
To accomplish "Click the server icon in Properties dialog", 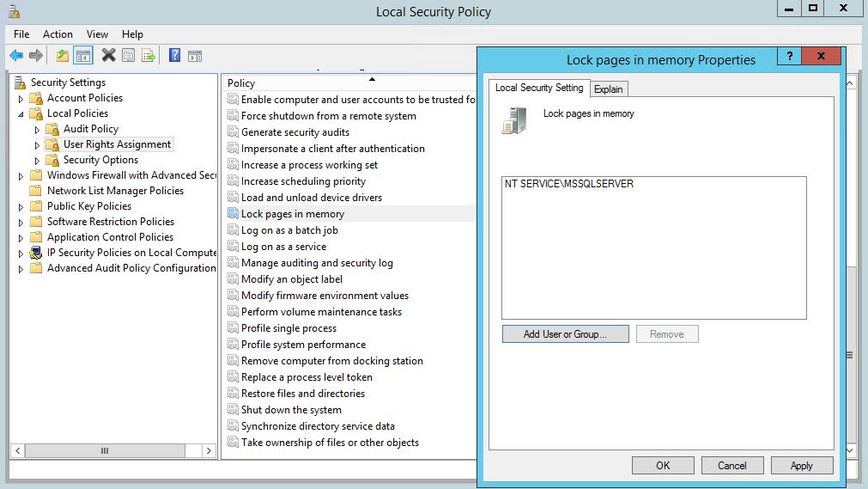I will tap(514, 120).
